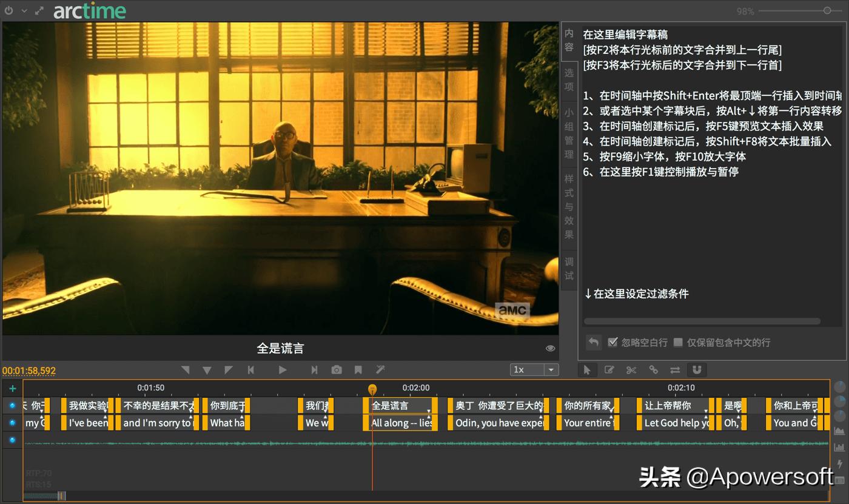Toggle the subtitle preview eye icon
This screenshot has height=504, width=849.
pyautogui.click(x=550, y=348)
